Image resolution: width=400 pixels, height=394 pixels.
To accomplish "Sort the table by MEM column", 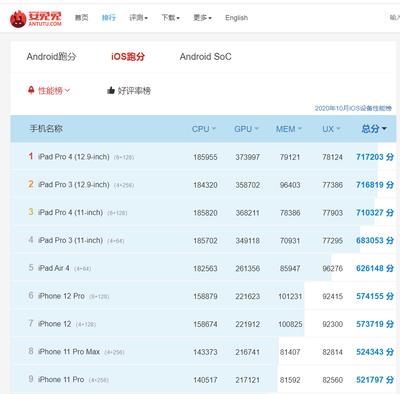I will tap(289, 129).
